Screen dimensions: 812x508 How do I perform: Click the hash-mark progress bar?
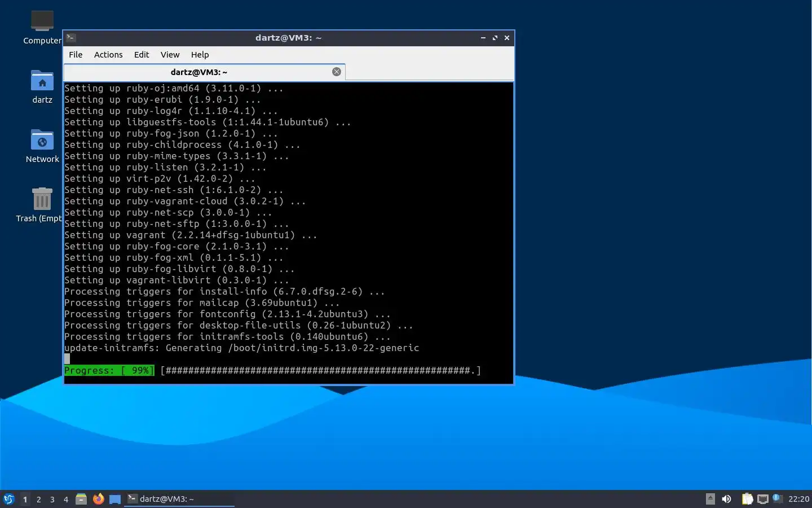[x=320, y=371]
